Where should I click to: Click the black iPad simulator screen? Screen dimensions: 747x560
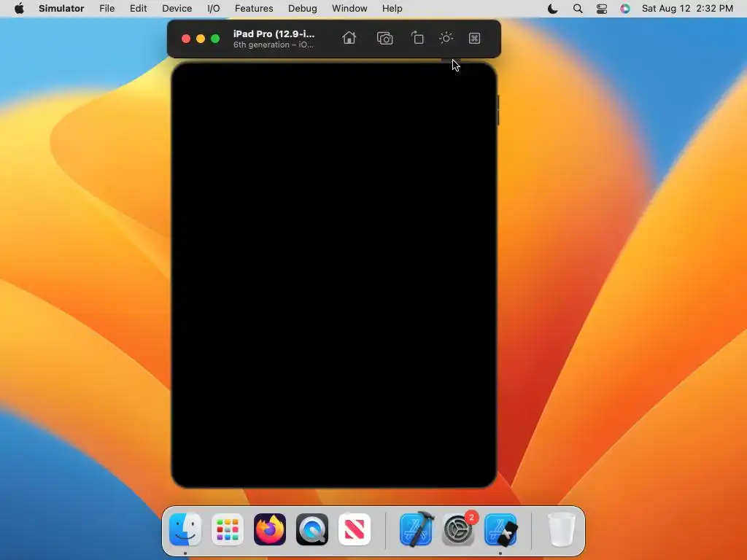point(333,275)
